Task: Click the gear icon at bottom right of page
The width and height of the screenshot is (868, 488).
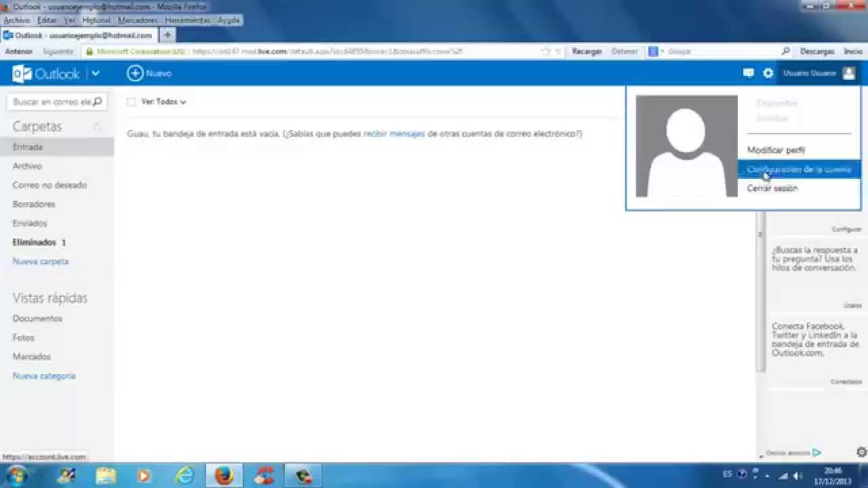Action: click(x=862, y=452)
